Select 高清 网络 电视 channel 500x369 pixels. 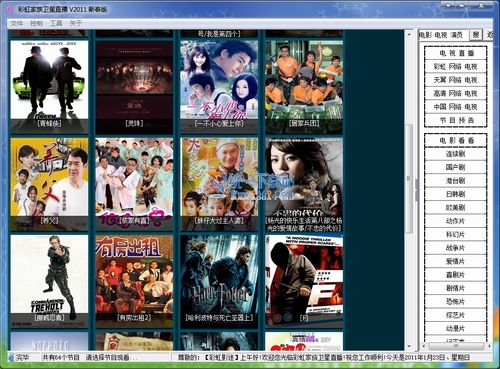(455, 94)
